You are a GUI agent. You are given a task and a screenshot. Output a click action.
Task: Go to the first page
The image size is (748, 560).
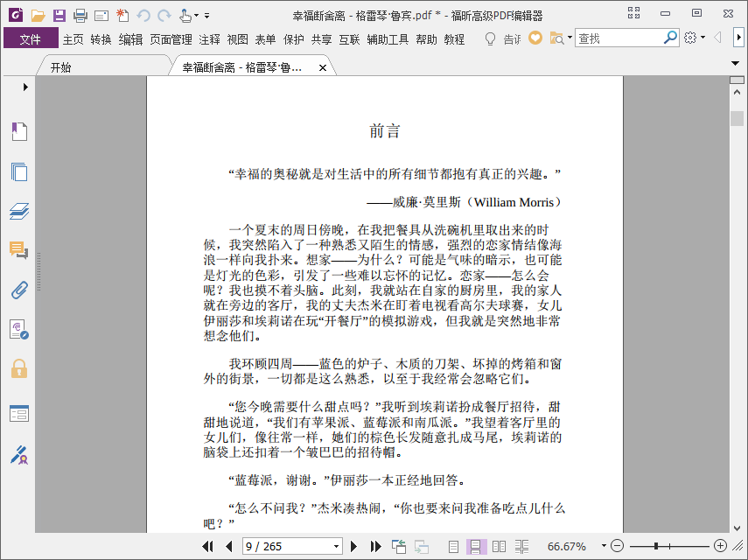pyautogui.click(x=207, y=546)
